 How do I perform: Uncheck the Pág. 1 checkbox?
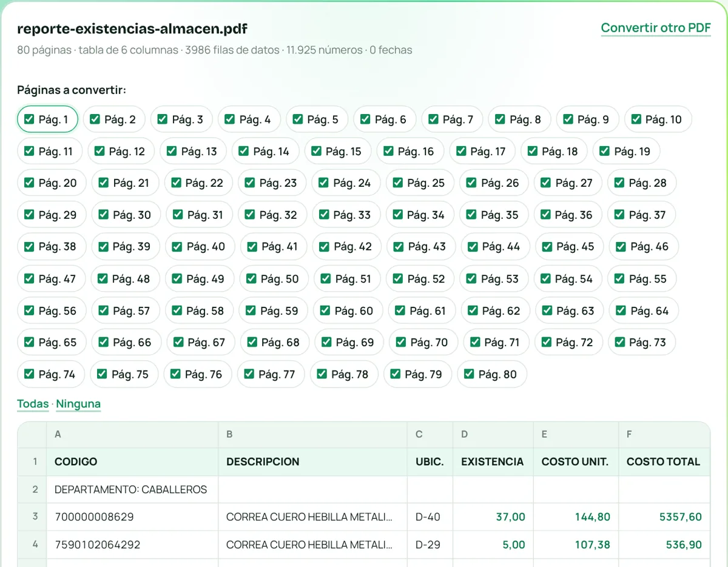tap(29, 119)
